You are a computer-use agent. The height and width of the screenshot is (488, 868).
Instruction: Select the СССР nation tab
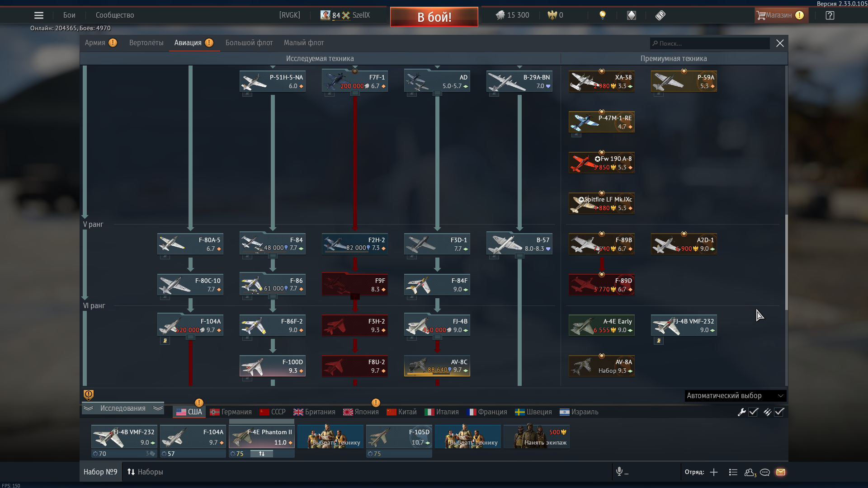tap(273, 412)
